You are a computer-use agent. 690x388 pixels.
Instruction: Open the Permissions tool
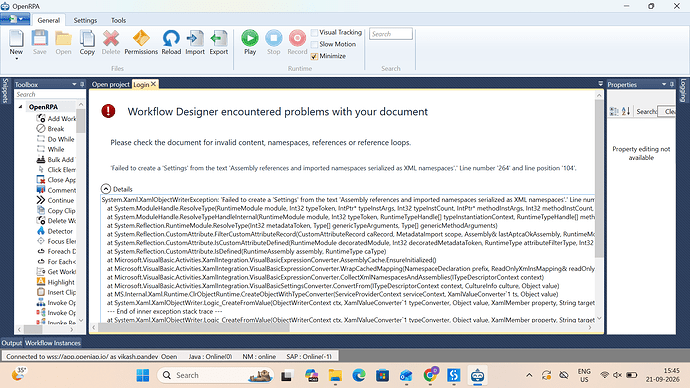click(x=141, y=42)
